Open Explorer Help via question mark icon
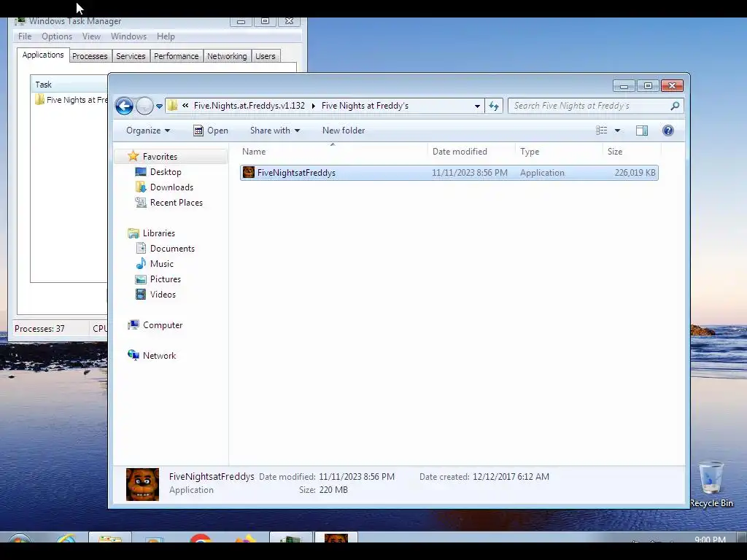The image size is (747, 560). coord(668,131)
